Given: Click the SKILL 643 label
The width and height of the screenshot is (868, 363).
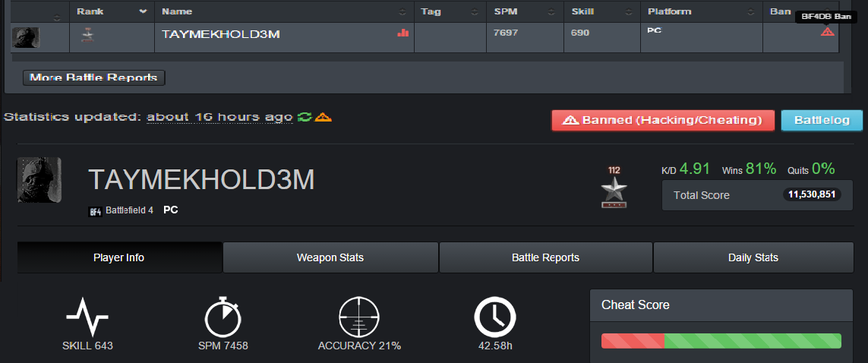Looking at the screenshot, I should click(87, 346).
